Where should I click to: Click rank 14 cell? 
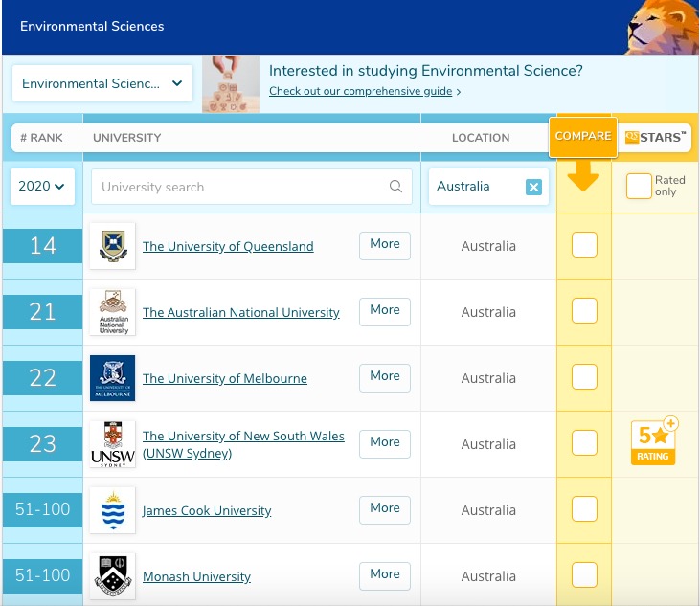[42, 246]
